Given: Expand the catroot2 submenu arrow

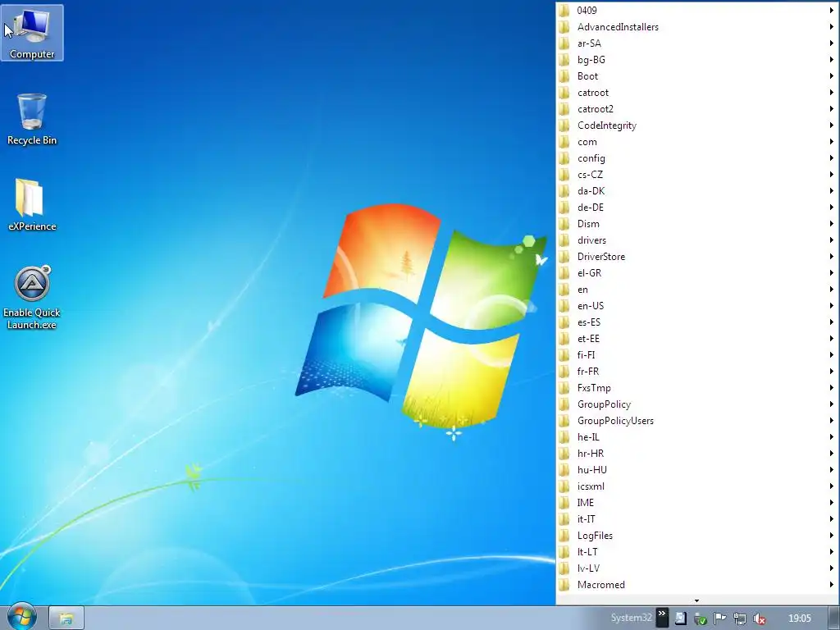Looking at the screenshot, I should (x=832, y=109).
